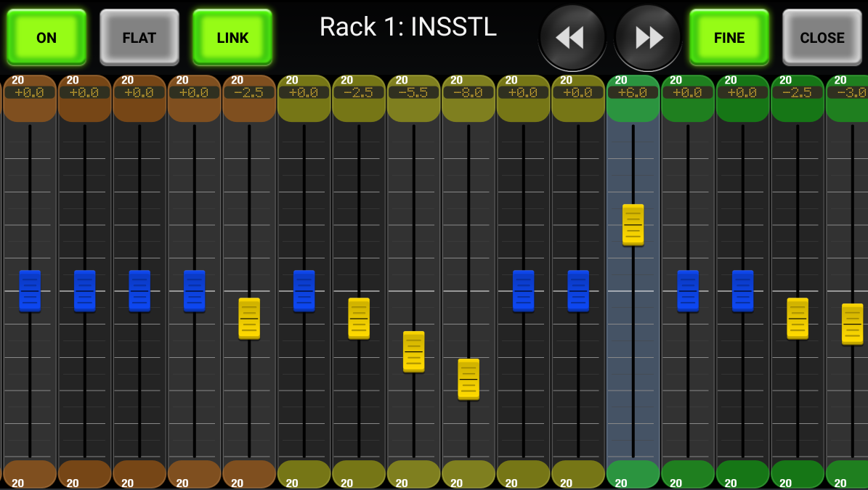Select the yellow fader set to -8.0
This screenshot has height=490, width=868.
469,380
